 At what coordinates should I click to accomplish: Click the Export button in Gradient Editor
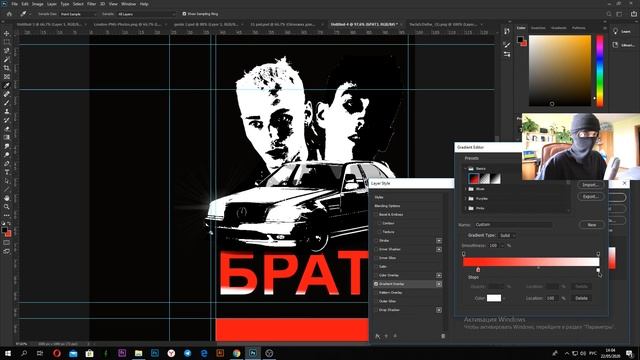pyautogui.click(x=590, y=197)
